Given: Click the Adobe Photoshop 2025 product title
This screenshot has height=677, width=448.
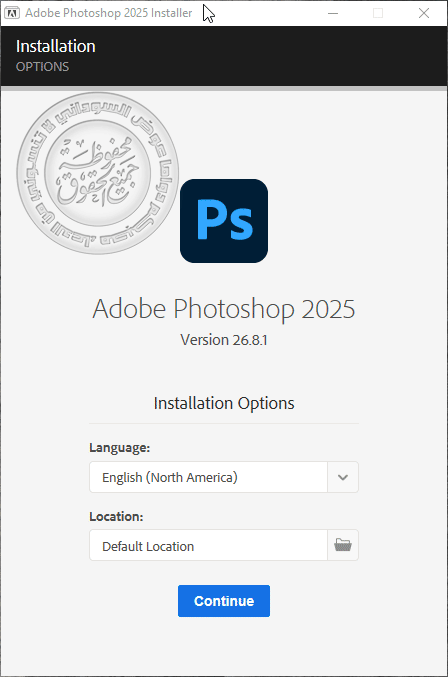Looking at the screenshot, I should [224, 309].
